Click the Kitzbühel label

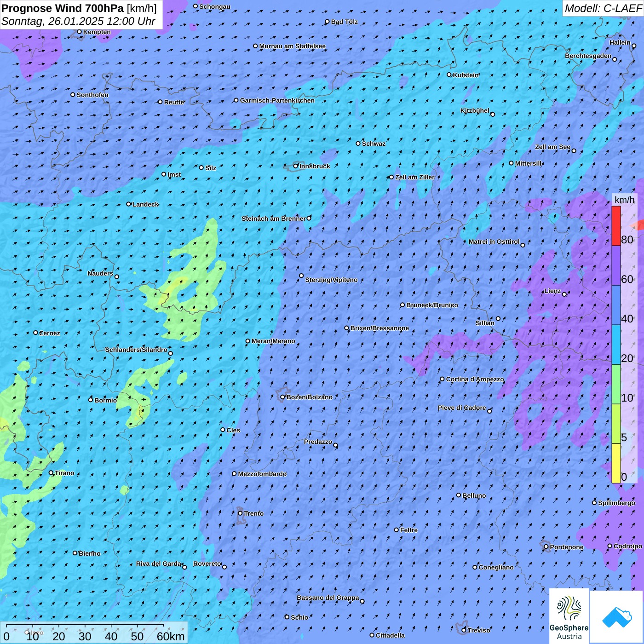[x=475, y=110]
